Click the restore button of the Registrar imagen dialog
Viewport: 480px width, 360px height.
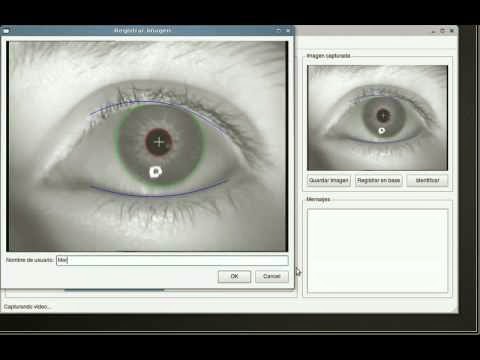tap(278, 30)
